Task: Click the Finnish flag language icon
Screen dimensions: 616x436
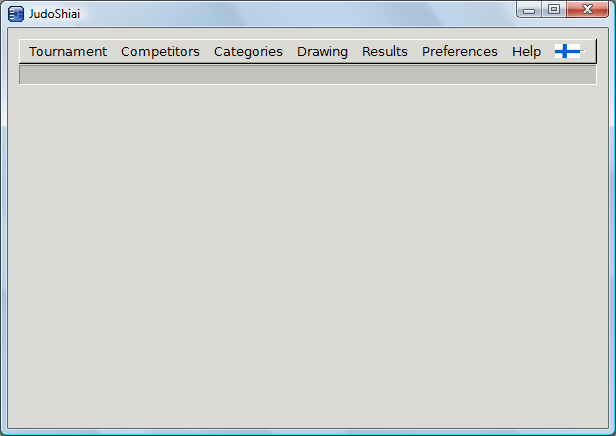Action: coord(567,52)
